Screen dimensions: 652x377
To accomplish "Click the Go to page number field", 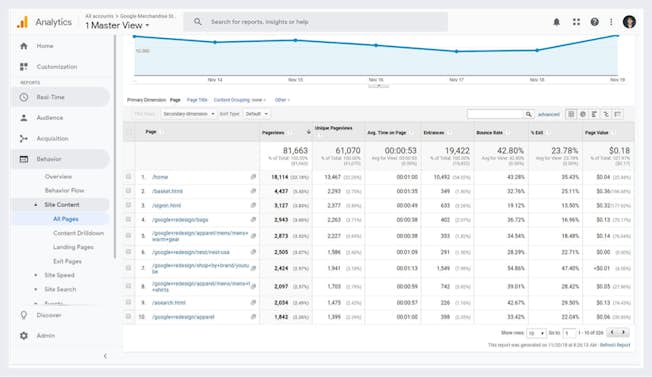I will coord(569,333).
